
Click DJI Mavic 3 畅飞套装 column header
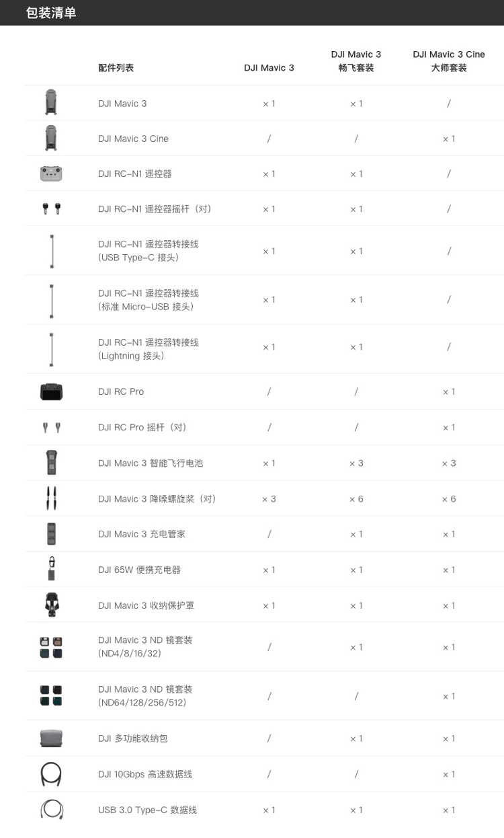(356, 61)
